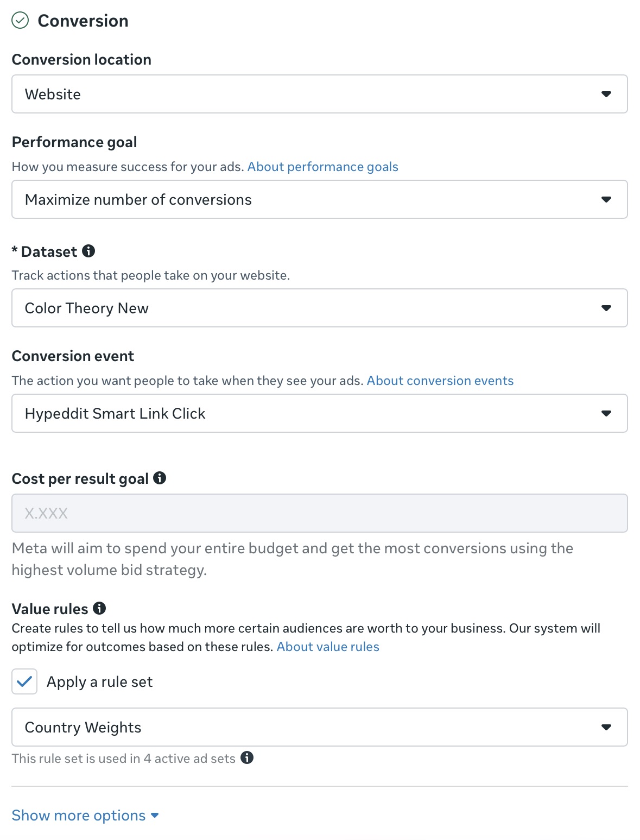Open the Country Weights rule set dropdown

(x=319, y=727)
